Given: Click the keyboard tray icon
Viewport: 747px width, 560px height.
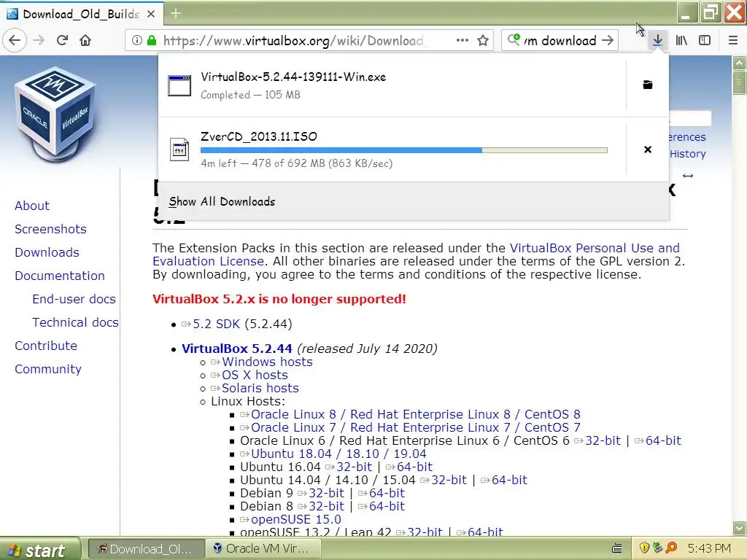Looking at the screenshot, I should click(617, 548).
